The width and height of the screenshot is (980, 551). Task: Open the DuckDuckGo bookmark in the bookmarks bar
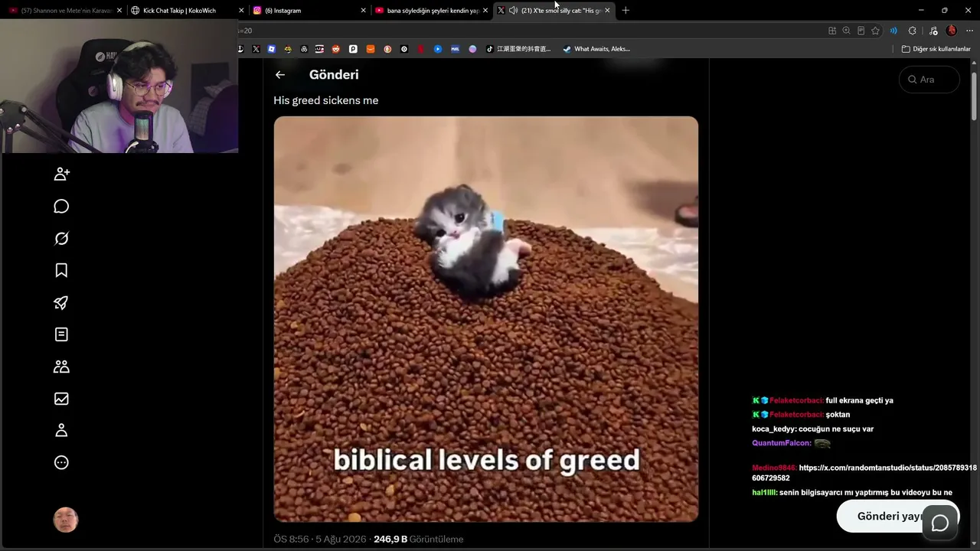pos(387,49)
